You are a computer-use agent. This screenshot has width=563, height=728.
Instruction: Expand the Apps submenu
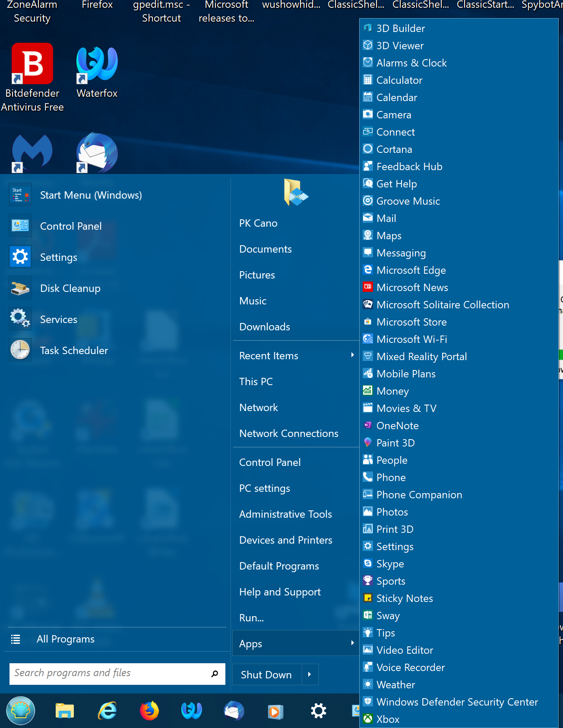(296, 643)
